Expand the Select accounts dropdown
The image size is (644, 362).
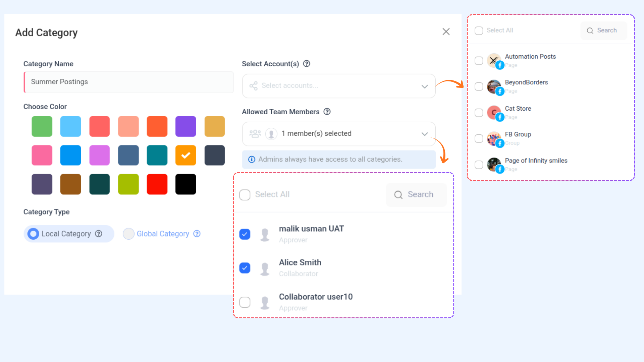pyautogui.click(x=339, y=86)
